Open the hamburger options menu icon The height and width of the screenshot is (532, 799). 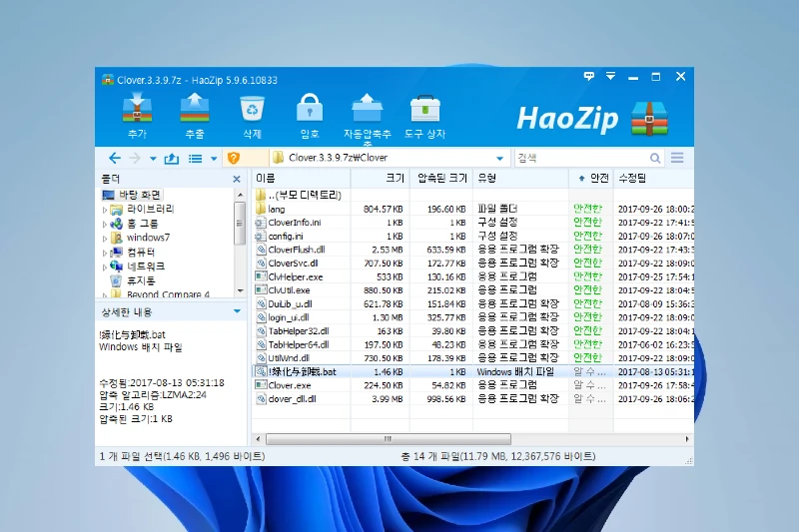point(677,158)
